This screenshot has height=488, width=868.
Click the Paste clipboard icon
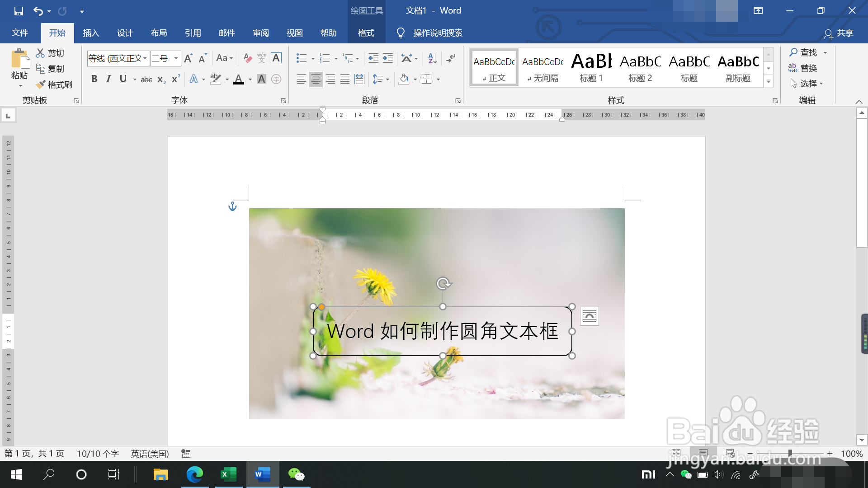20,59
